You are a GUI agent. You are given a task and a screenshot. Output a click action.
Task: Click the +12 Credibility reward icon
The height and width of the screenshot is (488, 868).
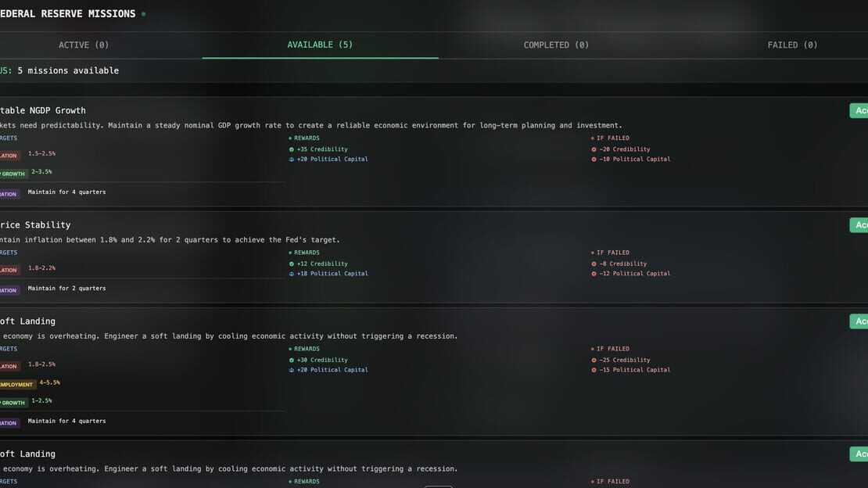[291, 264]
